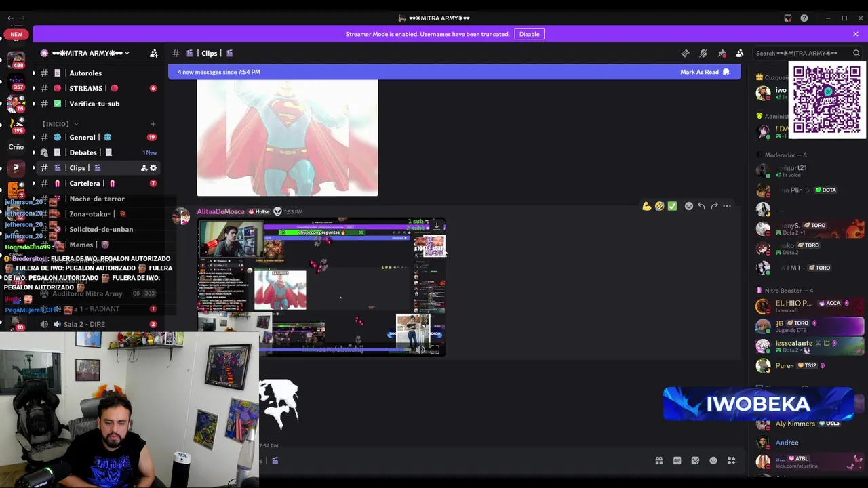Forward message arrow icon
The image size is (868, 488).
click(x=714, y=206)
